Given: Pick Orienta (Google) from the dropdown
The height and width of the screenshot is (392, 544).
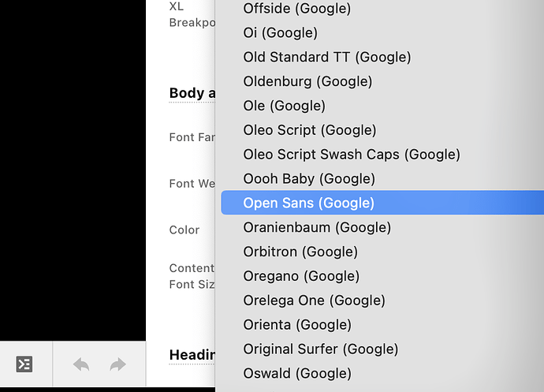Looking at the screenshot, I should click(x=296, y=324).
